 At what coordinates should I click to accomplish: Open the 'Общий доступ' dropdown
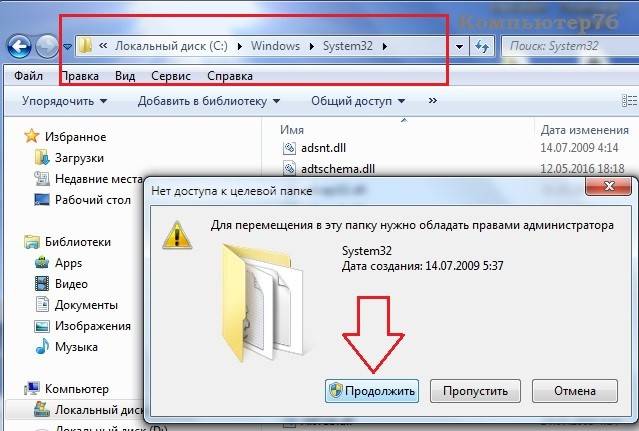tap(358, 101)
